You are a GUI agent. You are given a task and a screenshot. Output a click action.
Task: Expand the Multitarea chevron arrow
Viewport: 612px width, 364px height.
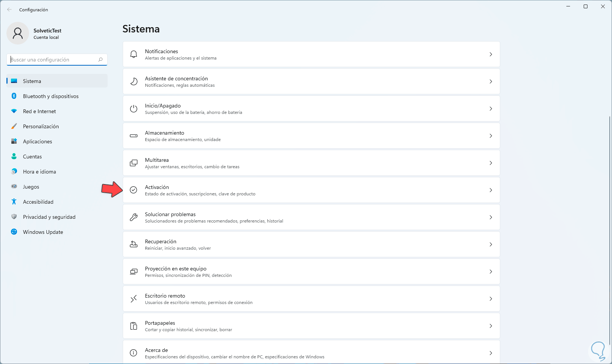[491, 163]
